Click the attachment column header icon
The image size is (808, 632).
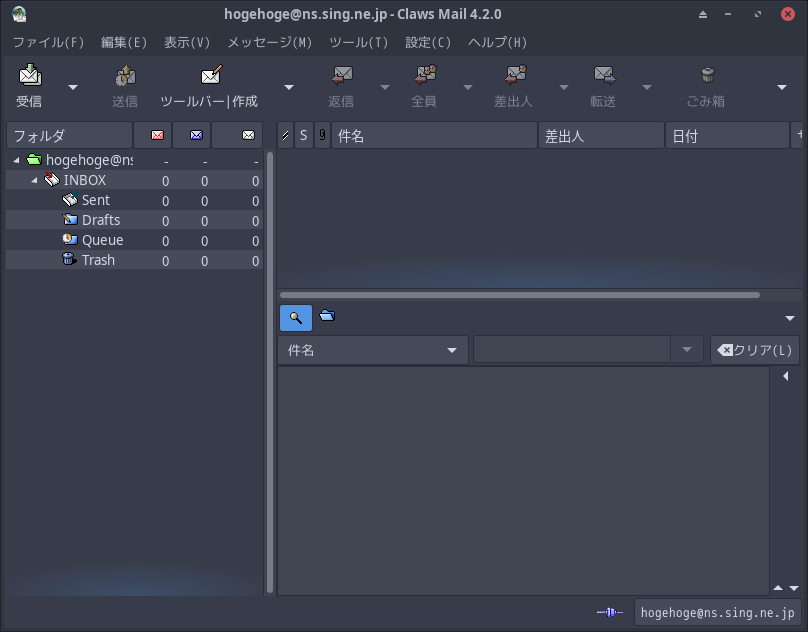pos(322,136)
